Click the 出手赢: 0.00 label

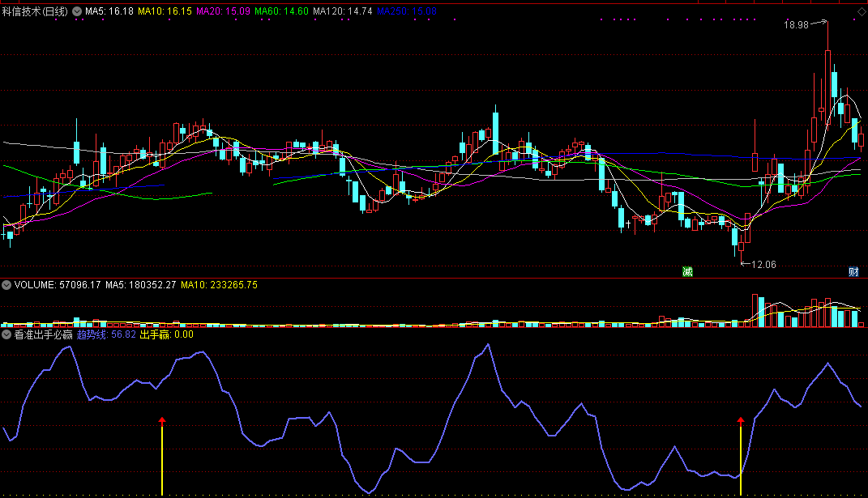pos(167,334)
